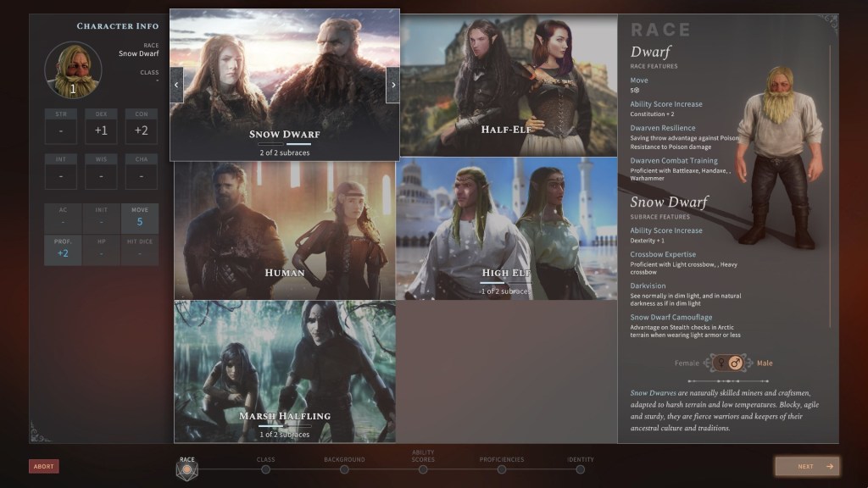Click the Female label beside the gender switch
This screenshot has height=488, width=868.
pyautogui.click(x=687, y=363)
